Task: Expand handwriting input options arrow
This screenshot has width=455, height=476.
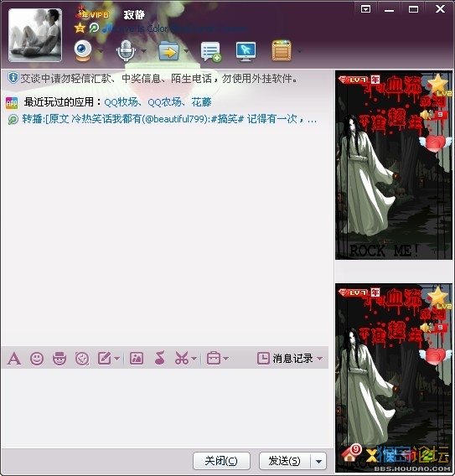Action: click(117, 360)
